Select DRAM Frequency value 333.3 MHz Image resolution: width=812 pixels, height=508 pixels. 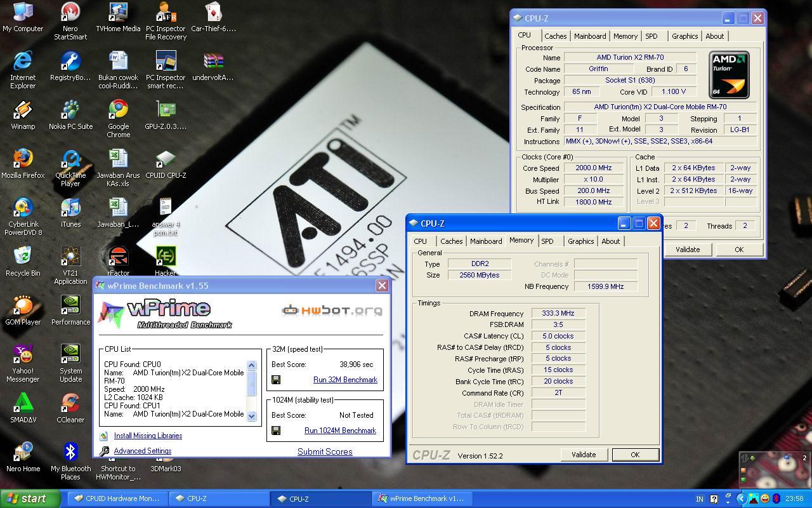[558, 314]
